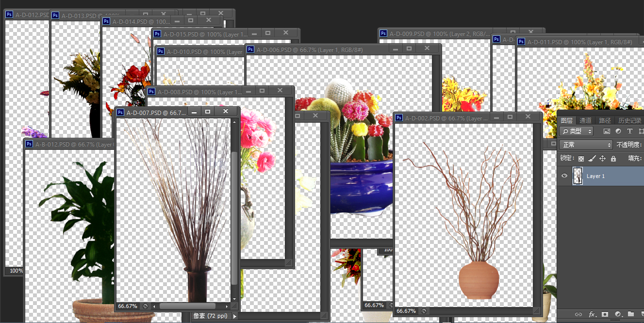The width and height of the screenshot is (644, 323).
Task: Click the link layers icon
Action: (578, 314)
